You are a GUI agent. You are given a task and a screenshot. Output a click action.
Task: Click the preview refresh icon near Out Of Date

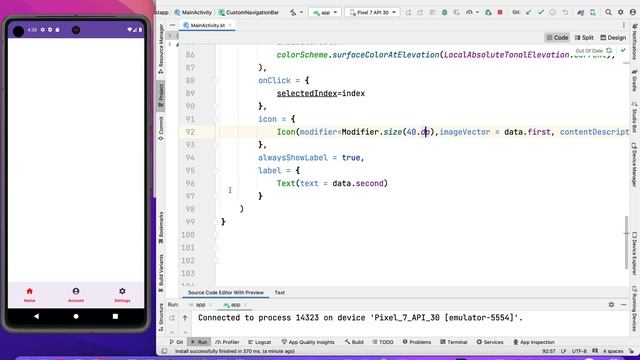(x=609, y=51)
